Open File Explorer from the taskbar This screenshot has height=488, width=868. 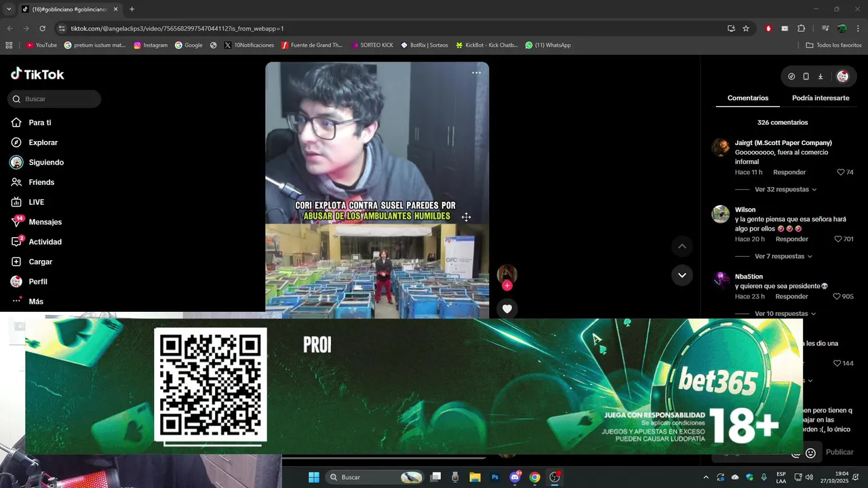pos(475,477)
